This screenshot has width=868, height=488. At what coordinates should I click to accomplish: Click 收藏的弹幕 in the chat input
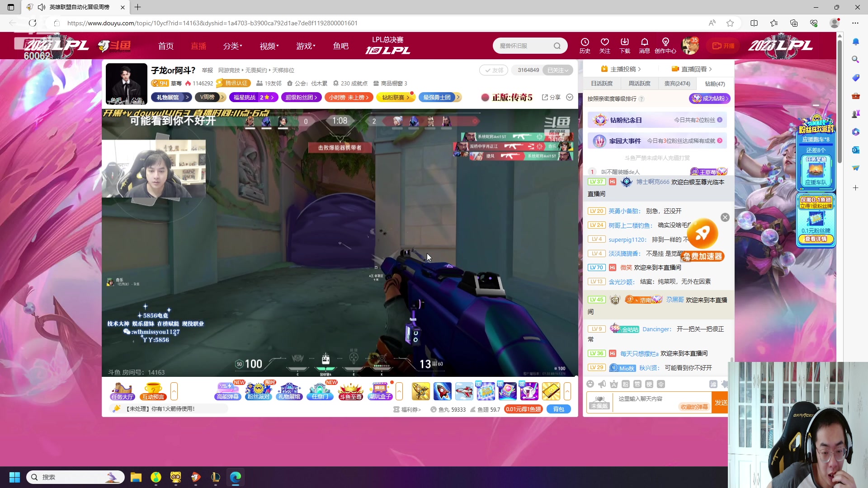point(694,407)
